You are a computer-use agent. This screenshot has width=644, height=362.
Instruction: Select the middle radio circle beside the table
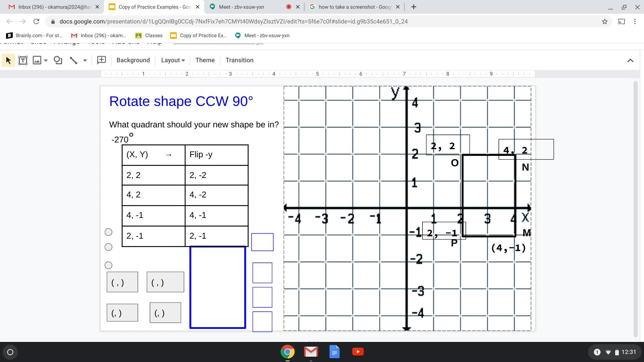pyautogui.click(x=108, y=247)
